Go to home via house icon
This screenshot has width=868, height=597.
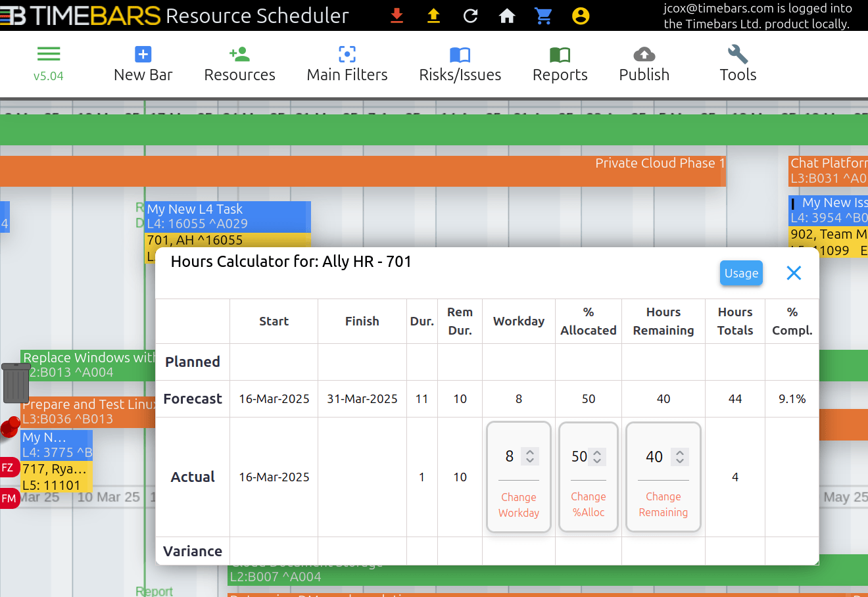pos(507,16)
